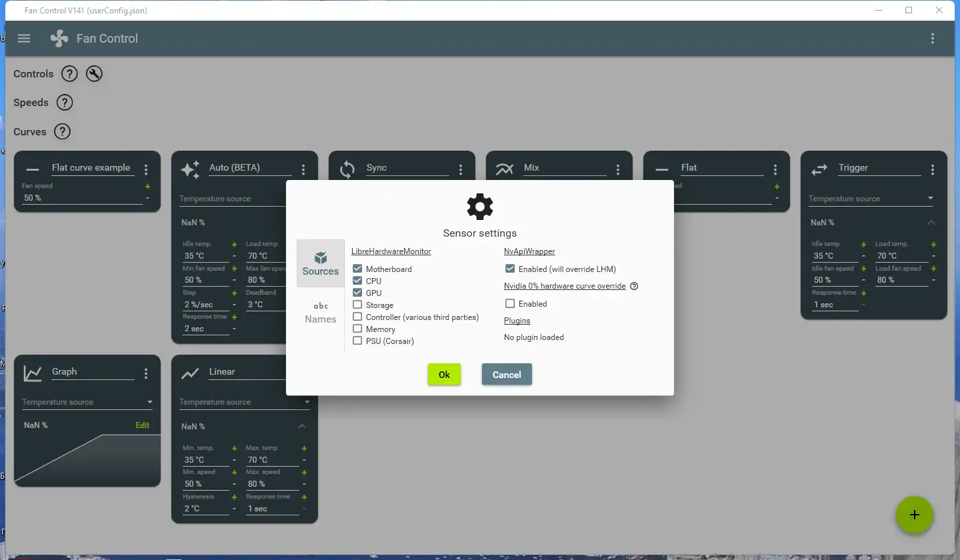Image resolution: width=960 pixels, height=560 pixels.
Task: Open help for Nvidia 0% hardware curve override
Action: click(x=634, y=286)
